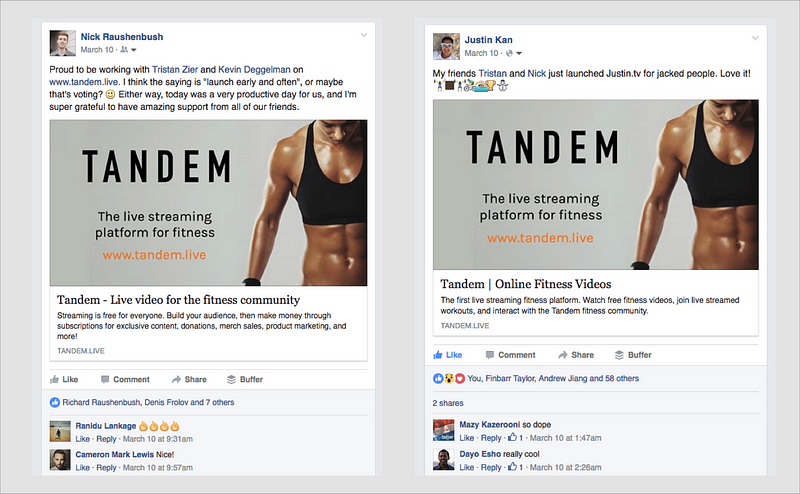
Task: Open reaction icons list on Justin's post
Action: (449, 378)
